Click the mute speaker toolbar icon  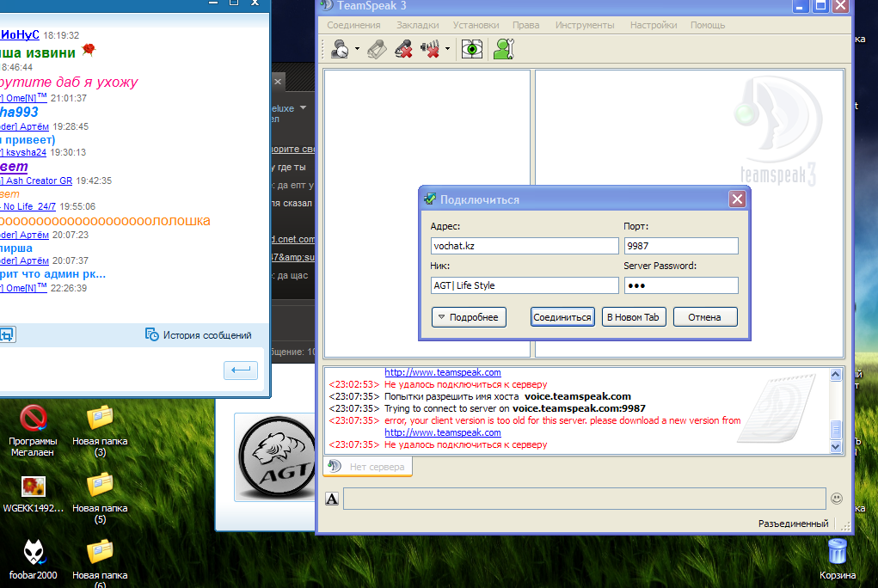(x=430, y=49)
